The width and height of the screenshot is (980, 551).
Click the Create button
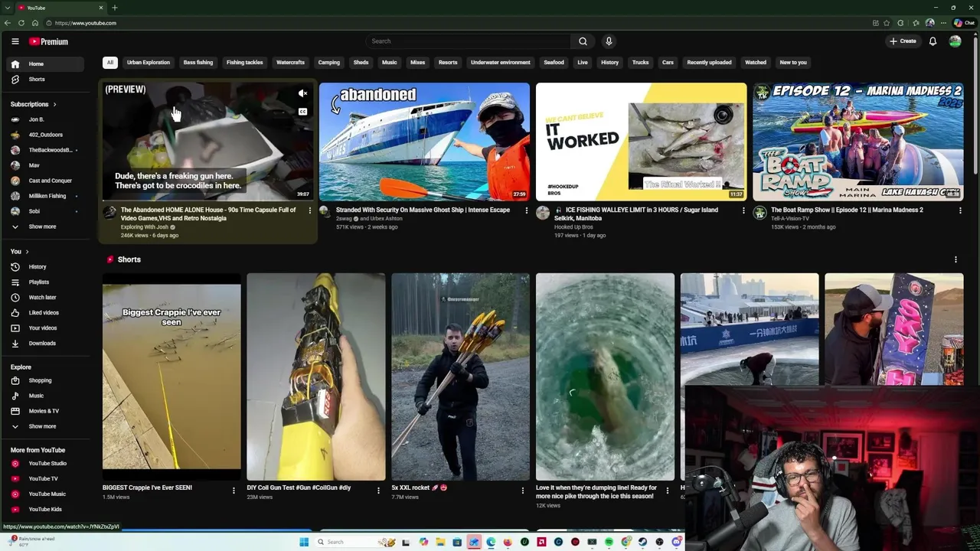pyautogui.click(x=903, y=41)
